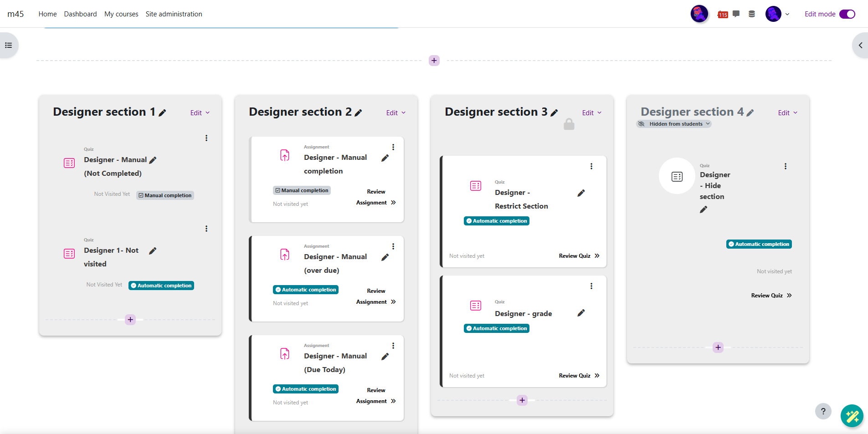Click the pencil next to Designer section 1
The width and height of the screenshot is (868, 434).
coord(162,112)
